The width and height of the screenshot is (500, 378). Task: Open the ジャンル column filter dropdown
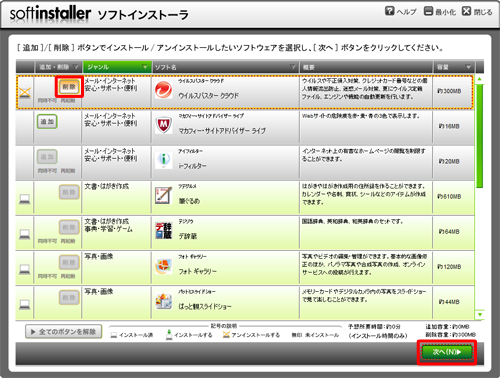coord(145,67)
